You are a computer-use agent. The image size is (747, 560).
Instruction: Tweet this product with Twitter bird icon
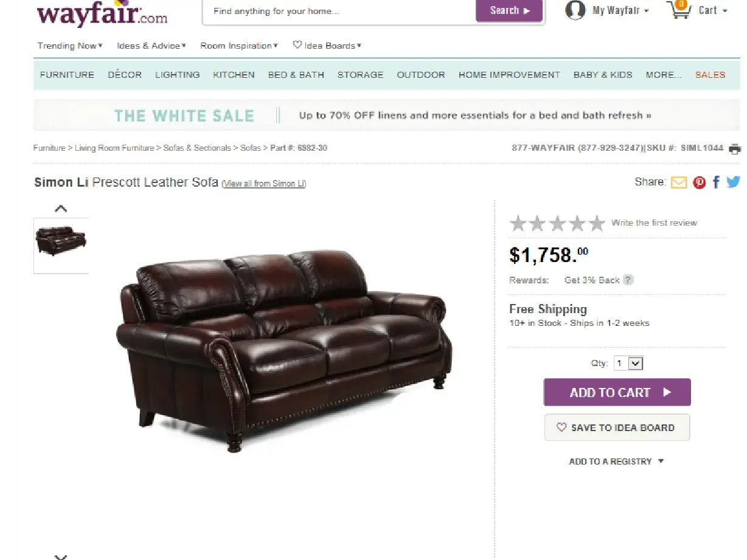[733, 182]
